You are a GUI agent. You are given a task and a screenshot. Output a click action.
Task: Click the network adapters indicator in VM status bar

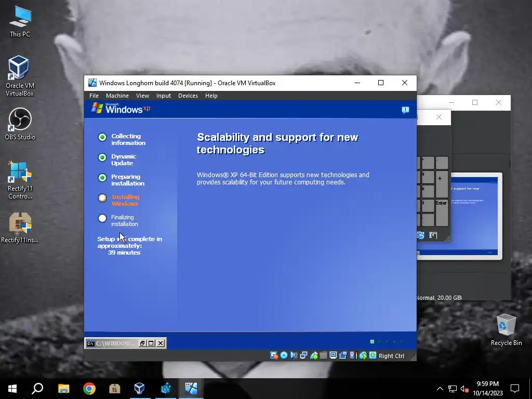pos(303,355)
